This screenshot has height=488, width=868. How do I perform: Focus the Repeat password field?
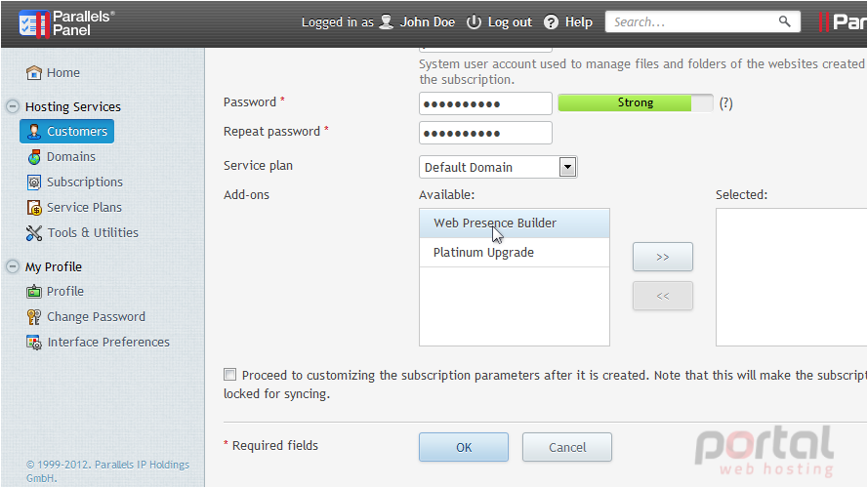tap(485, 133)
